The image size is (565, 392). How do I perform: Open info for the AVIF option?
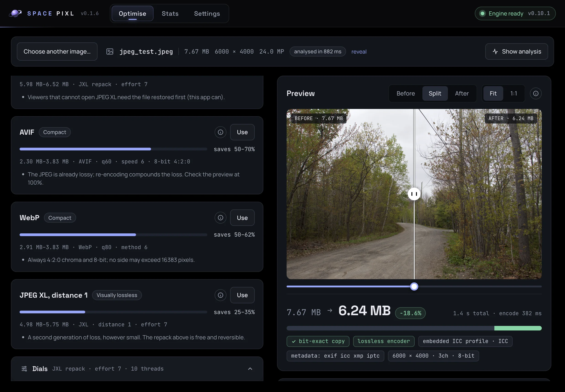(221, 132)
